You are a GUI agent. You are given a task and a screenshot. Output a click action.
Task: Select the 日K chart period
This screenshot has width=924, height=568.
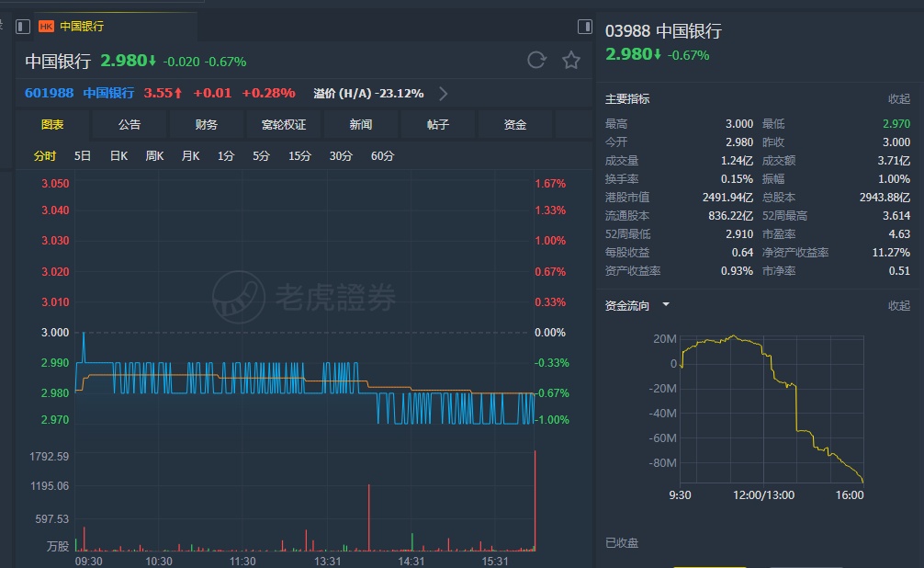coord(118,156)
